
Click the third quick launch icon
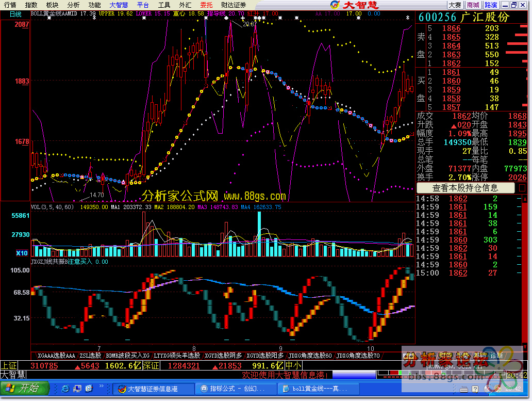(89, 389)
